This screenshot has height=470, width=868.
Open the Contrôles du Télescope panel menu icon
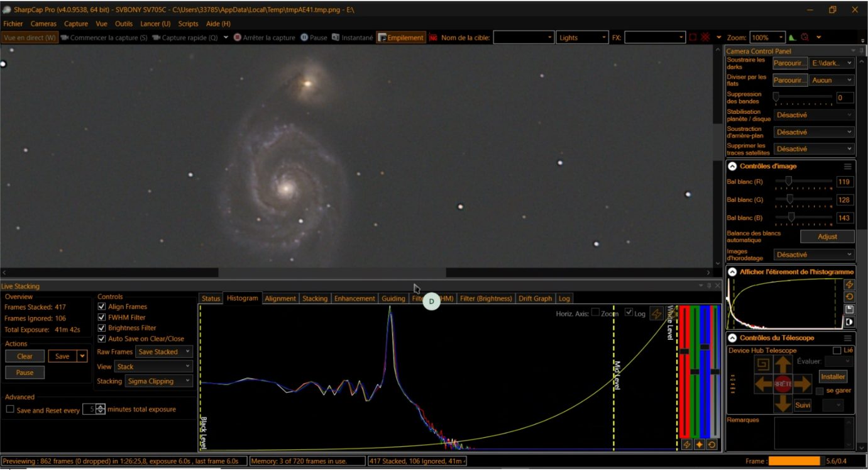[847, 339]
